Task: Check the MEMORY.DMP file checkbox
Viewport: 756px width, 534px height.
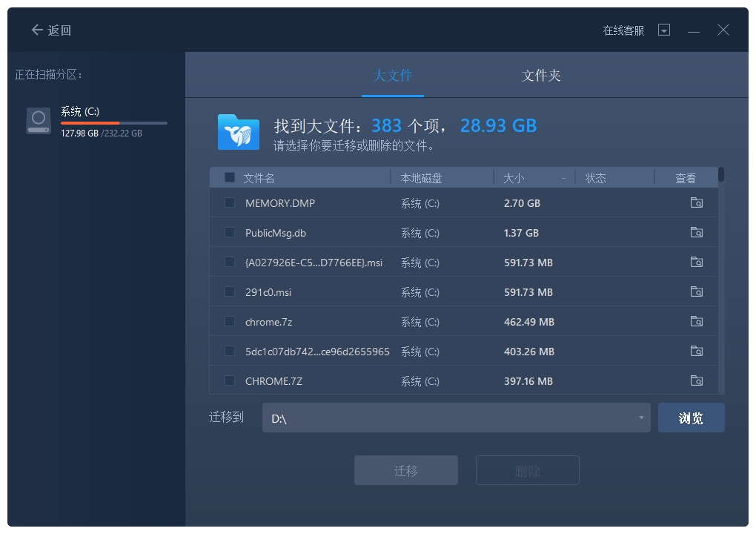Action: coord(230,202)
